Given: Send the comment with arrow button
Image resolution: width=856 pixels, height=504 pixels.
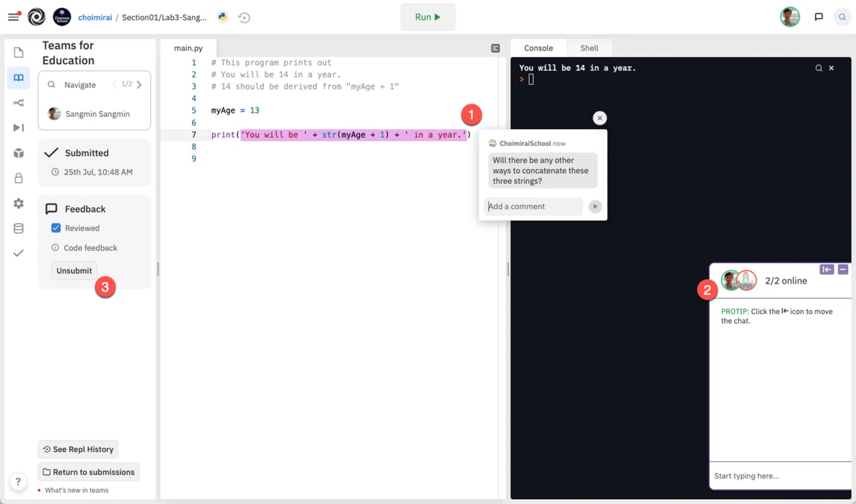Looking at the screenshot, I should (x=595, y=207).
